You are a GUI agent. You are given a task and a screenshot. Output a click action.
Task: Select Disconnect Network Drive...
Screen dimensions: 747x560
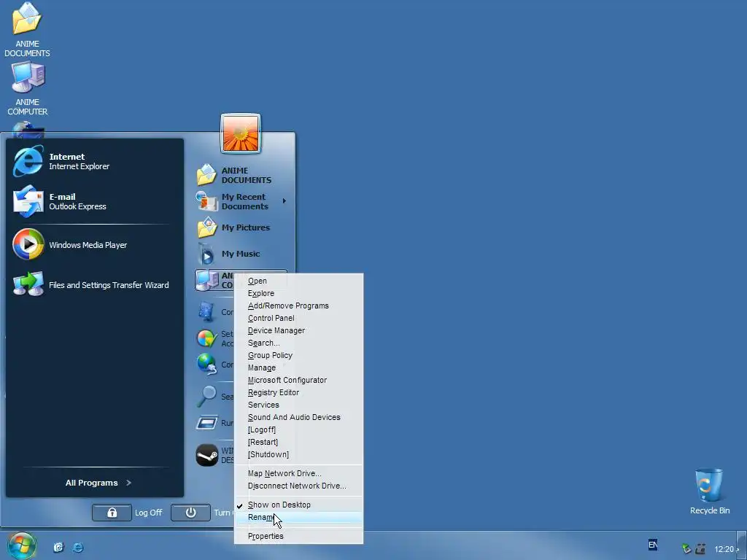coord(298,486)
